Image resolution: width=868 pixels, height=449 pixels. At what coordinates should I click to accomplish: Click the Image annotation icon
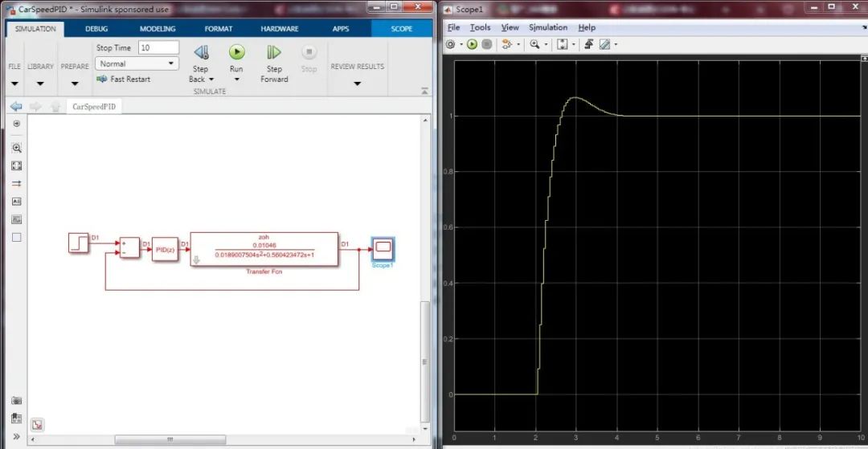pos(17,219)
